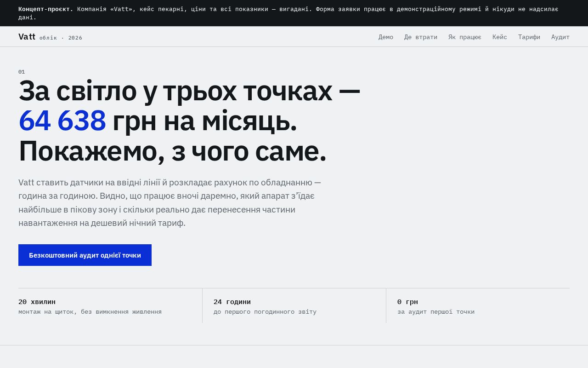
Task: Select the Кейс nav item
Action: (x=500, y=37)
